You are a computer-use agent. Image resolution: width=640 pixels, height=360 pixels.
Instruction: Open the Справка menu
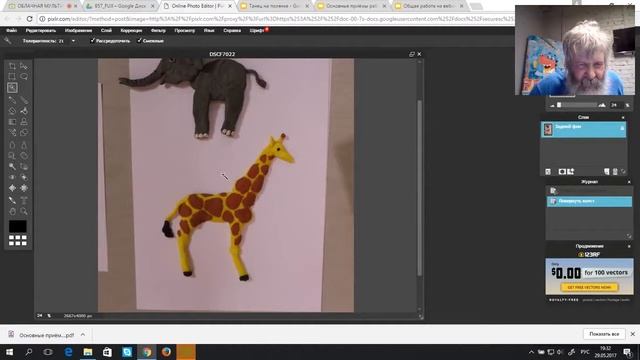coord(232,31)
